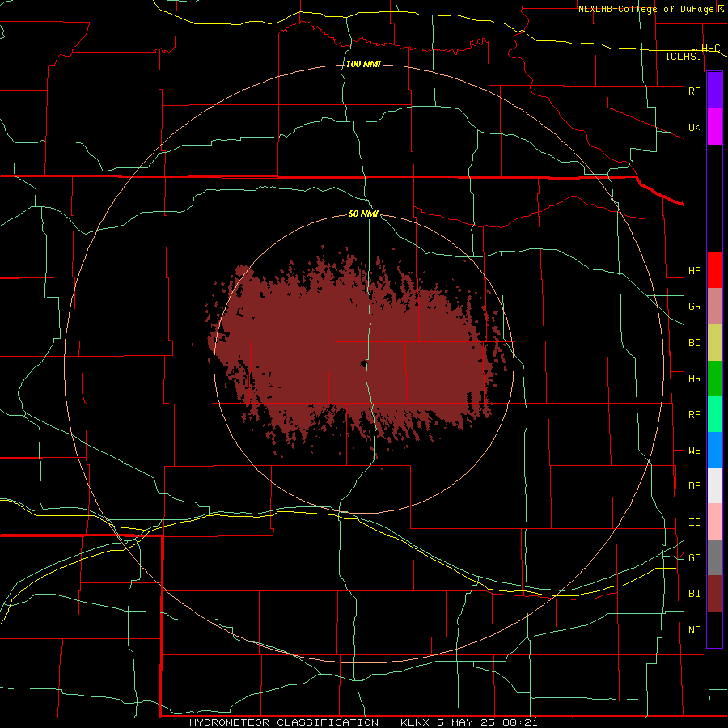This screenshot has width=728, height=728.
Task: Click the RF legend label
Action: click(x=694, y=91)
